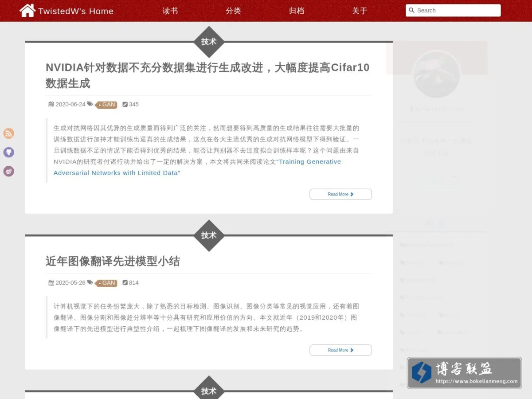The width and height of the screenshot is (532, 399).
Task: Click Read More for the NVIDIA post
Action: coord(340,194)
